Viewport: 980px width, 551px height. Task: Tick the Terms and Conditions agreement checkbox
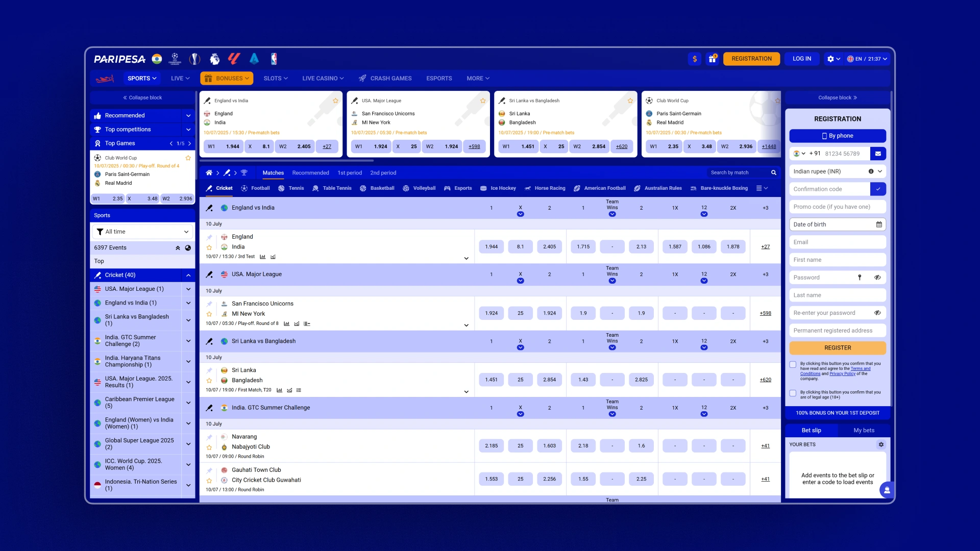(x=793, y=364)
